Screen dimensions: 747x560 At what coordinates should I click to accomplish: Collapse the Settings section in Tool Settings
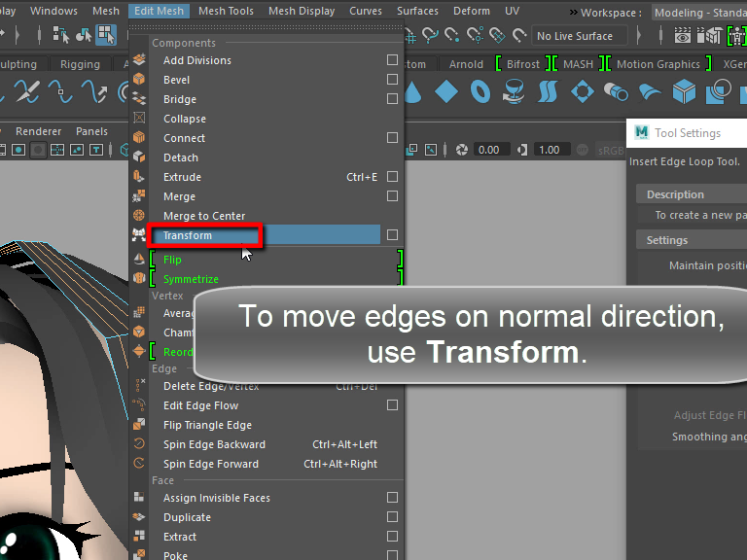667,240
